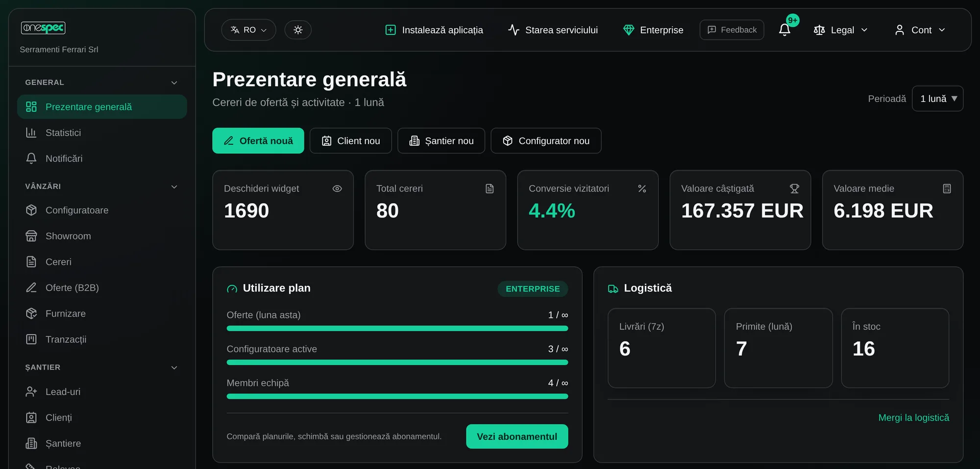Click document icon on Total cereri card

pos(490,188)
